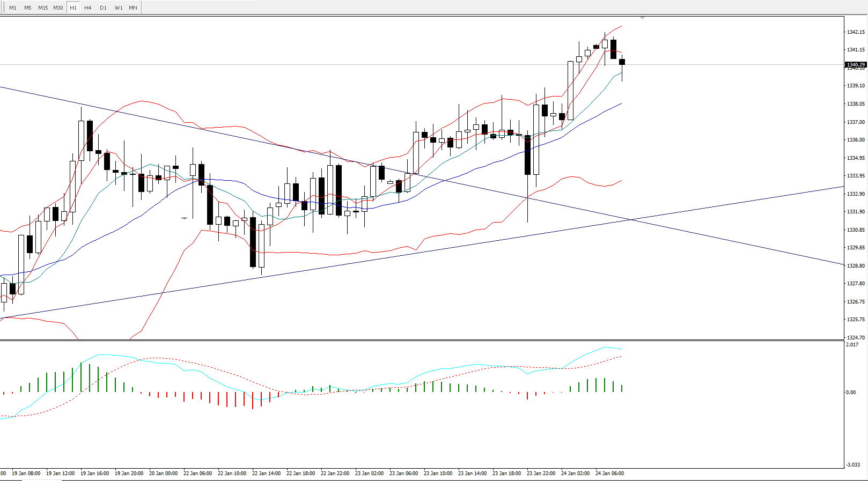Click the 22 Jan 14:00 time axis label
Viewport: 868px width, 481px height.
[266, 473]
